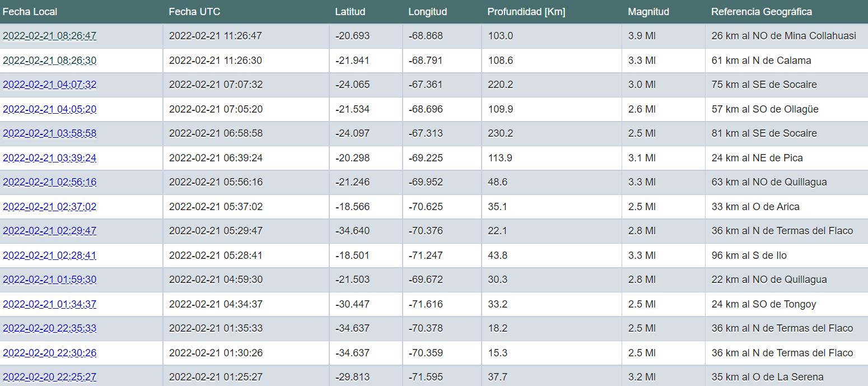This screenshot has width=868, height=386.
Task: Click the Fecha Local column header
Action: point(30,12)
